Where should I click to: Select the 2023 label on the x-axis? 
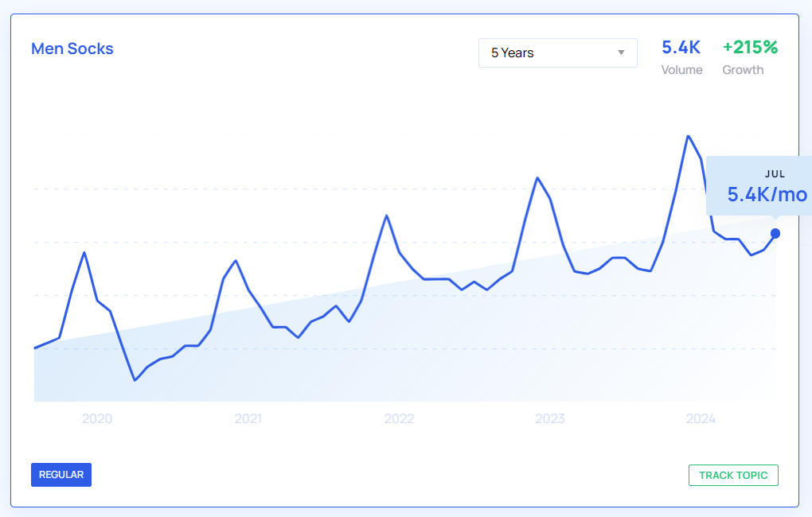[x=550, y=418]
